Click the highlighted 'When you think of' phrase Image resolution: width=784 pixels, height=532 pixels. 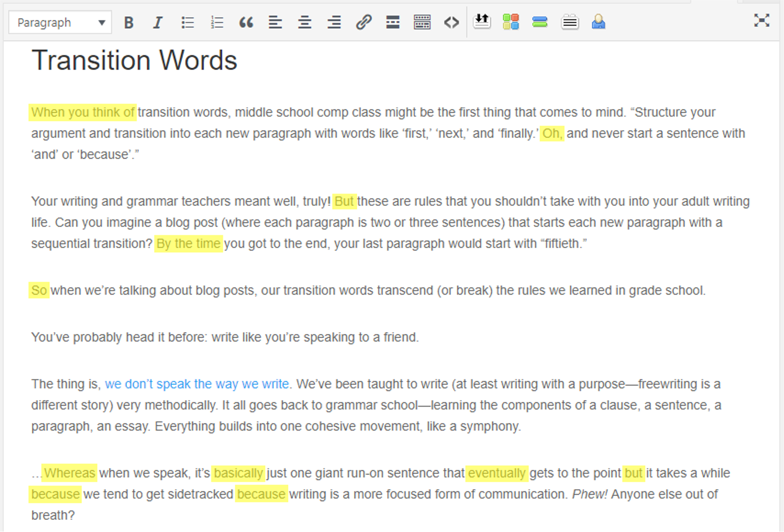83,112
